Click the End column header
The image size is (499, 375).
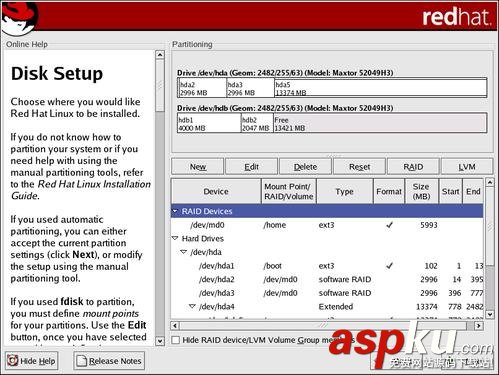click(x=473, y=191)
